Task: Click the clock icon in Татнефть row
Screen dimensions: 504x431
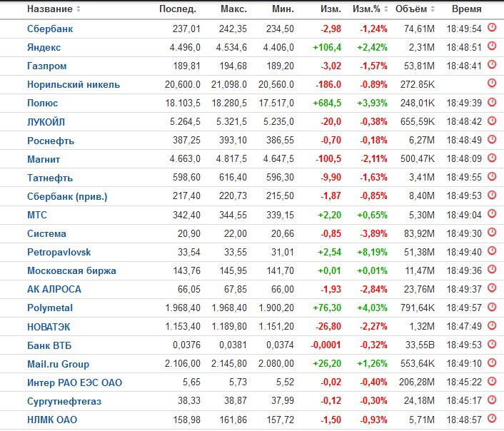Action: [492, 176]
